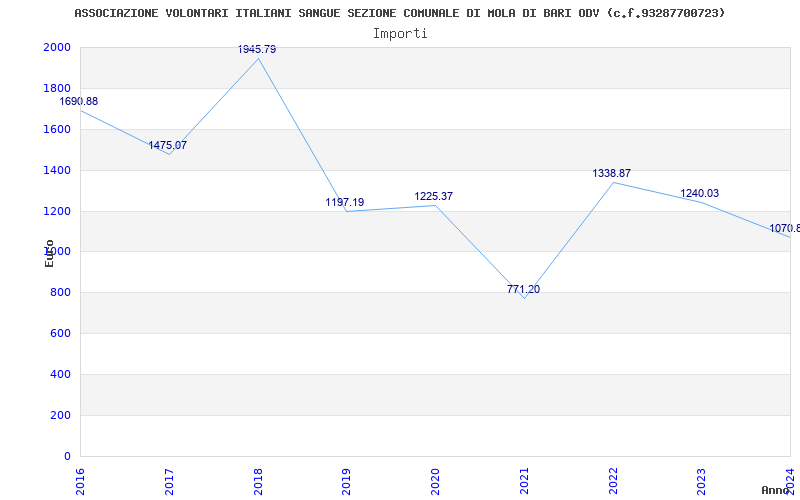Click the 0 y-axis tick label
This screenshot has width=800, height=500.
[67, 456]
